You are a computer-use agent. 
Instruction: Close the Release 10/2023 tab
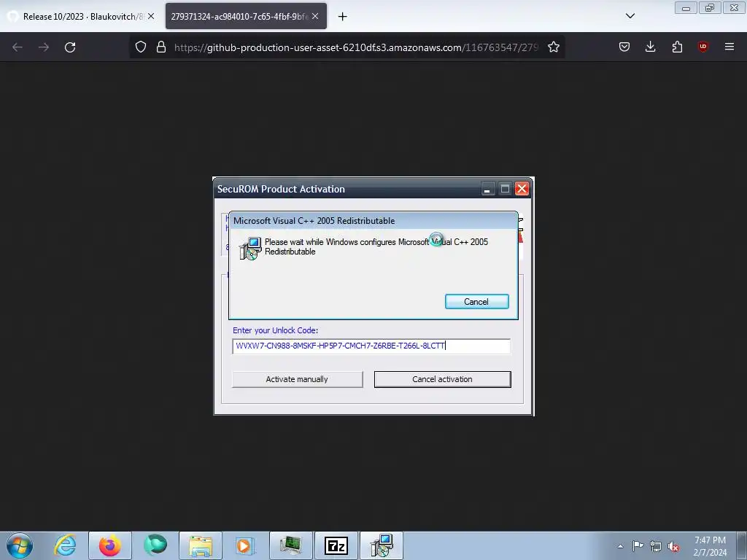tap(151, 16)
